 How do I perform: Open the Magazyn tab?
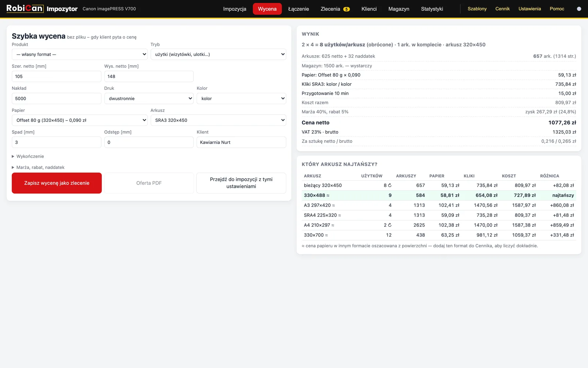[399, 9]
